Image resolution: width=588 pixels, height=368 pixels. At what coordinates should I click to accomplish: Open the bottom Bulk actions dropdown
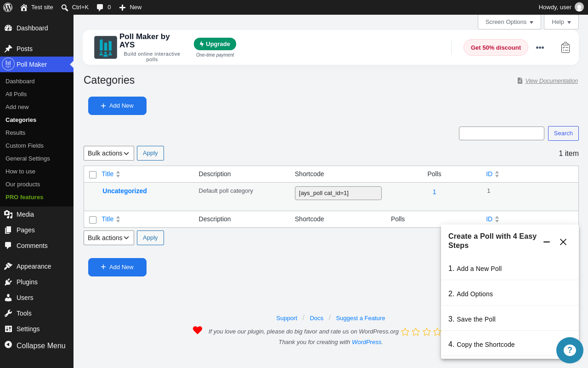[x=109, y=238]
